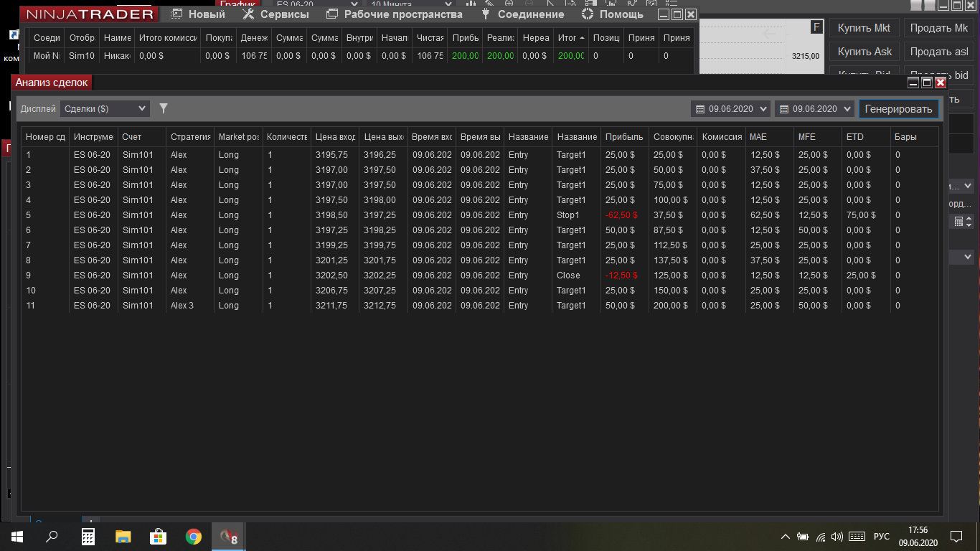
Task: Open the Сервисы menu
Action: coord(275,14)
